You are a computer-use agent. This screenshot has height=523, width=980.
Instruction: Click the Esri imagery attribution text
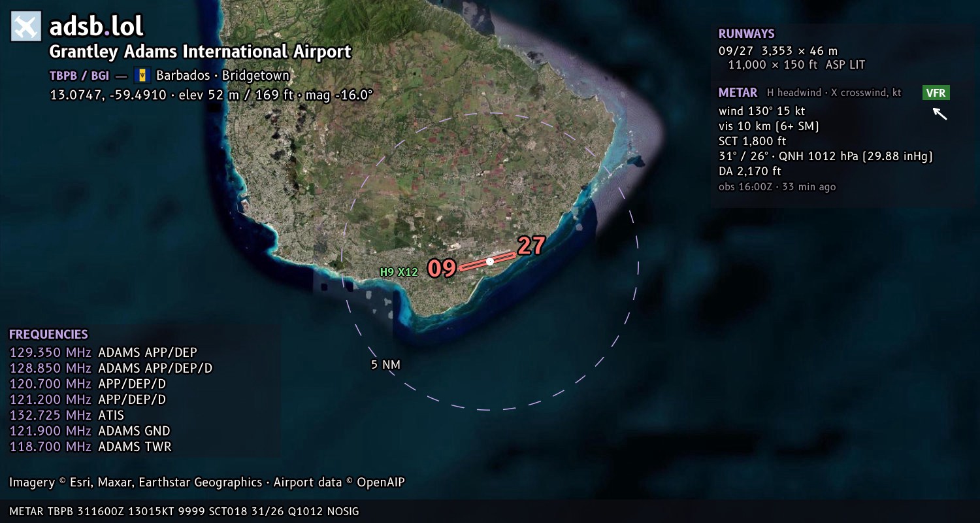[207, 482]
